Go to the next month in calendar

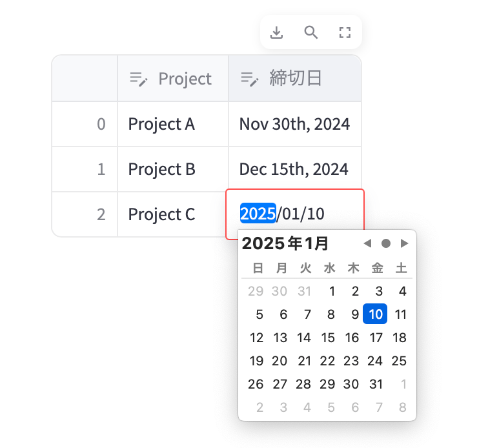pos(405,243)
